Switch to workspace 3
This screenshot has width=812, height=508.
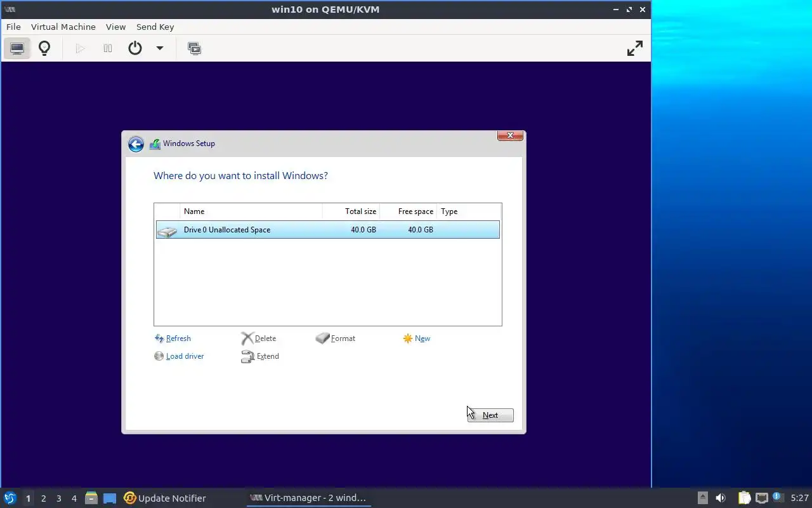(59, 498)
